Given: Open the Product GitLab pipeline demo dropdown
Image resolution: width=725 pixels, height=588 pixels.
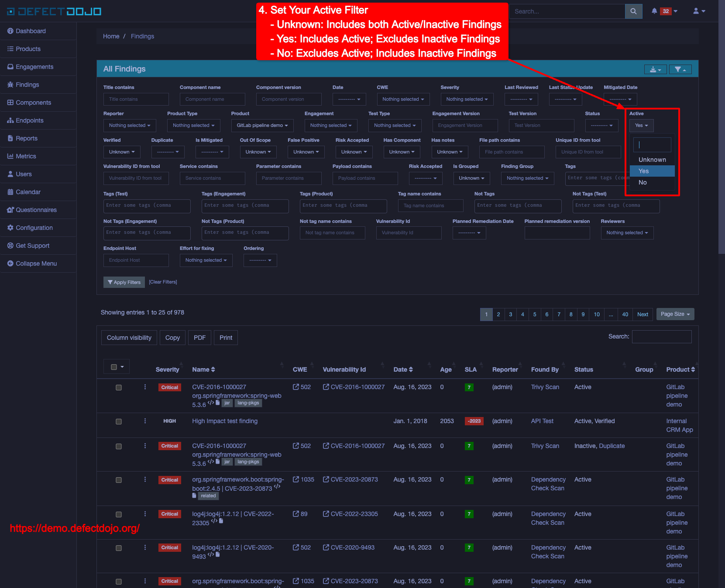Looking at the screenshot, I should [x=262, y=126].
